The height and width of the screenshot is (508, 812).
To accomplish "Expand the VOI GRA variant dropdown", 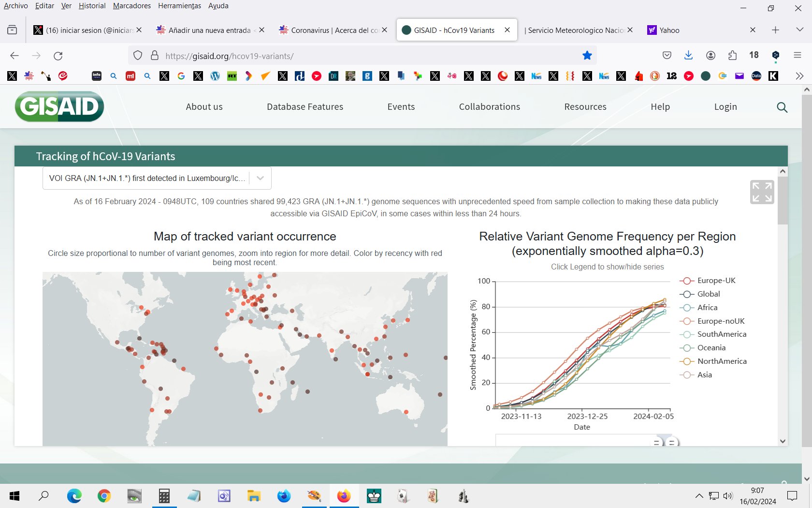I will [x=260, y=178].
